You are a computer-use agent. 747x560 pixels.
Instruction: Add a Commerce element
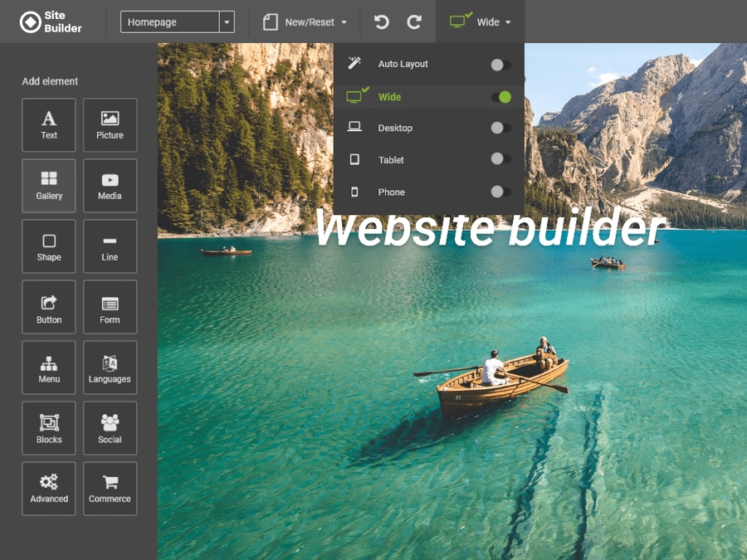click(x=110, y=489)
